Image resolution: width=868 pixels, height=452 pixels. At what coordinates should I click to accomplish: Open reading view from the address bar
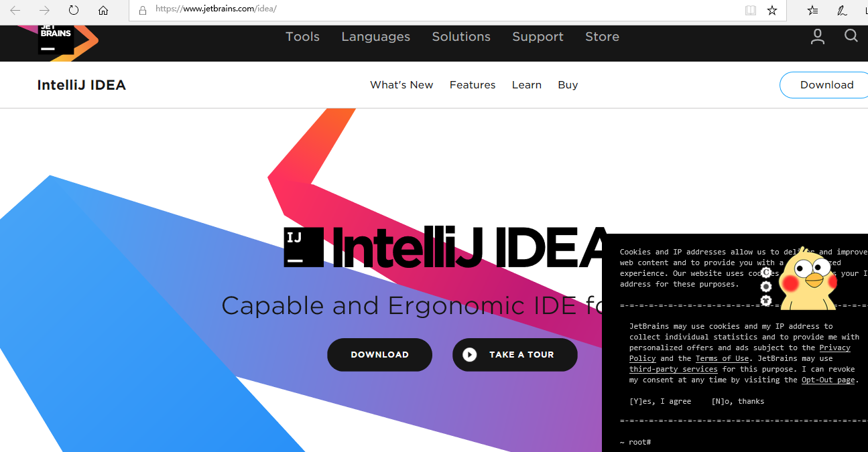750,11
